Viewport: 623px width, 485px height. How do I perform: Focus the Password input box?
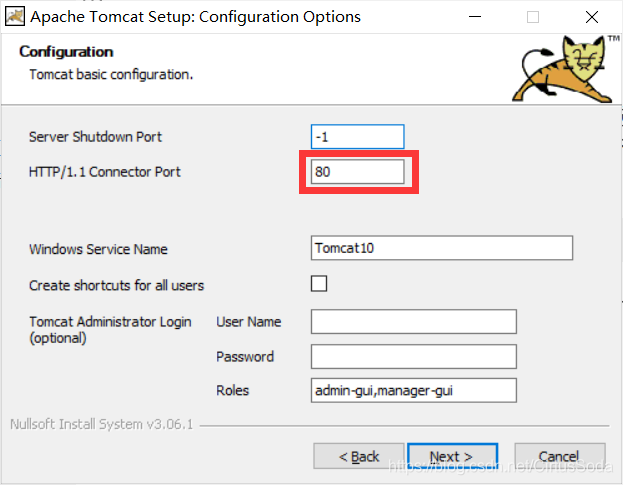point(414,356)
